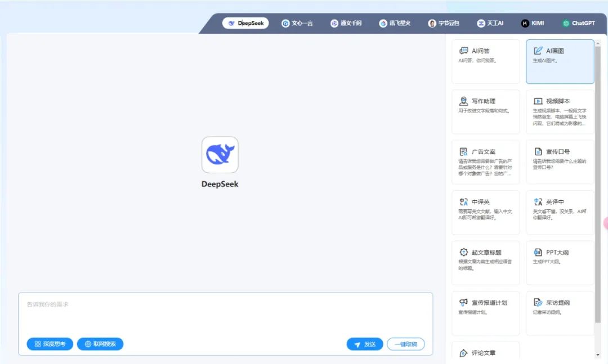
Task: Toggle the 联网搜索 web search option
Action: pos(100,344)
